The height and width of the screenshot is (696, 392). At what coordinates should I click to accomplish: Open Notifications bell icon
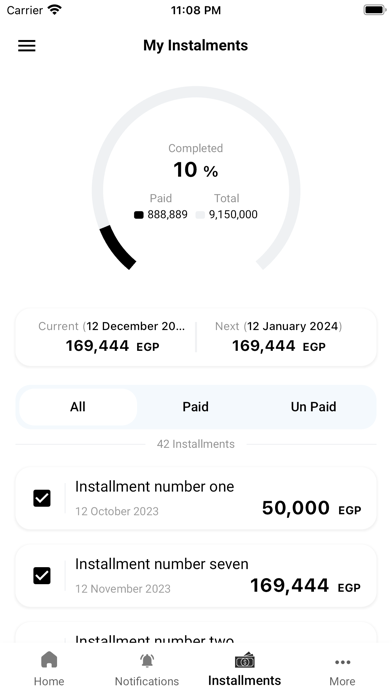coord(147,660)
